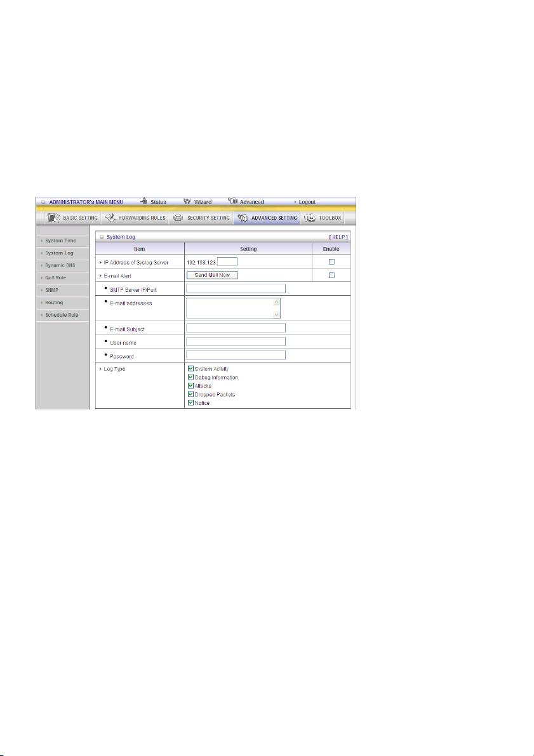The width and height of the screenshot is (534, 756).
Task: Open System Time in the sidebar
Action: [x=61, y=241]
